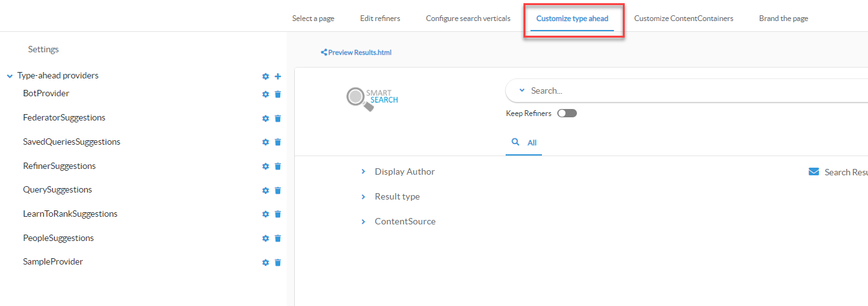Click the plus icon to add type-ahead provider

click(278, 76)
